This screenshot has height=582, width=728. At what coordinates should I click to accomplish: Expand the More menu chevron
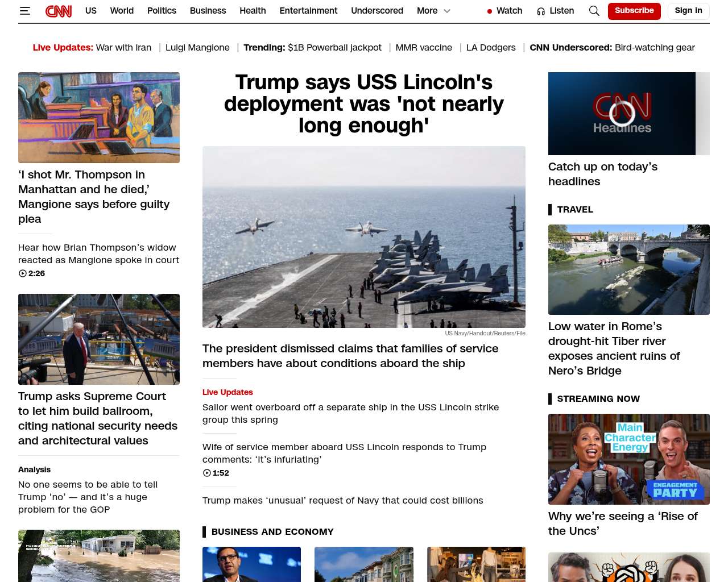pyautogui.click(x=447, y=11)
